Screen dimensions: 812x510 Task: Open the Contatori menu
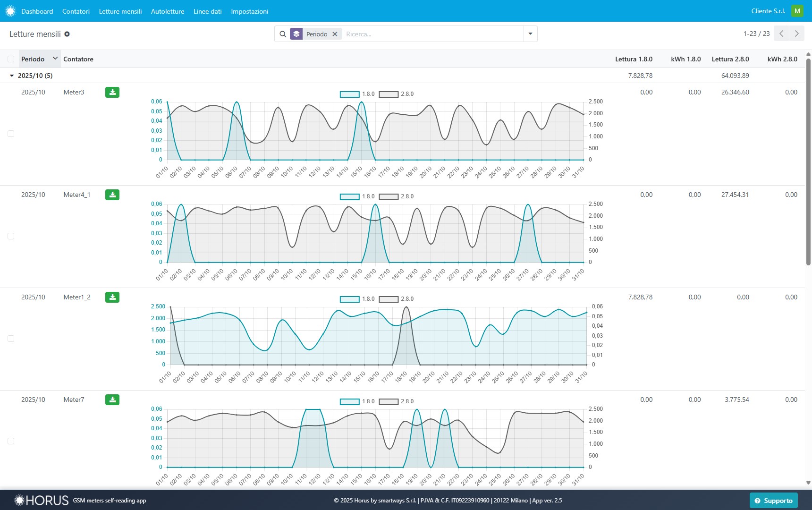76,11
